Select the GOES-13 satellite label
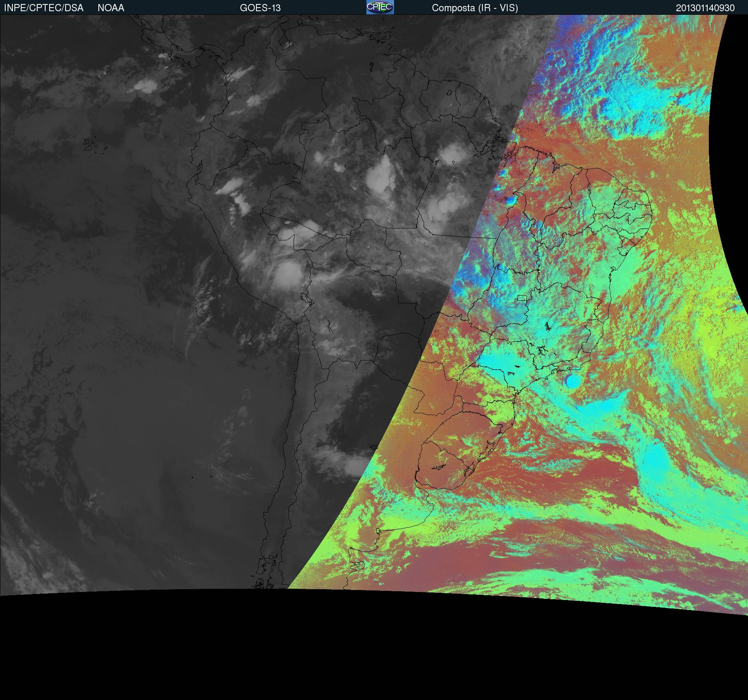748x700 pixels. tap(260, 8)
